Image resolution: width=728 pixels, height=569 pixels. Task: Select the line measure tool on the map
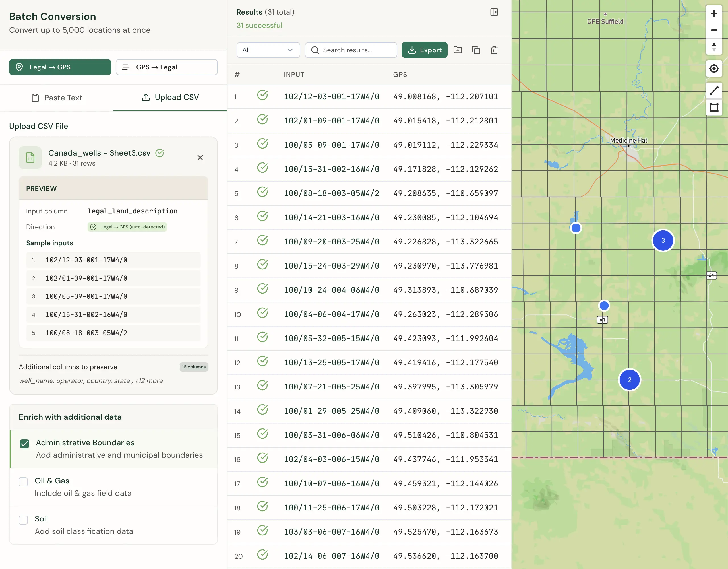(714, 90)
